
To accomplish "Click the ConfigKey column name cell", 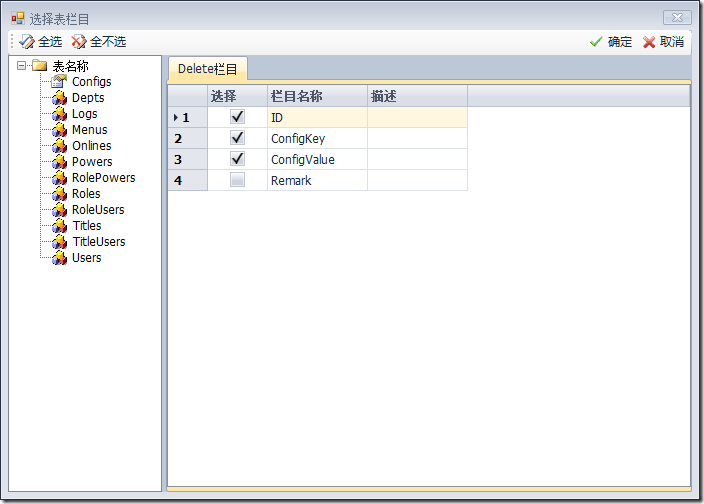I will 317,138.
